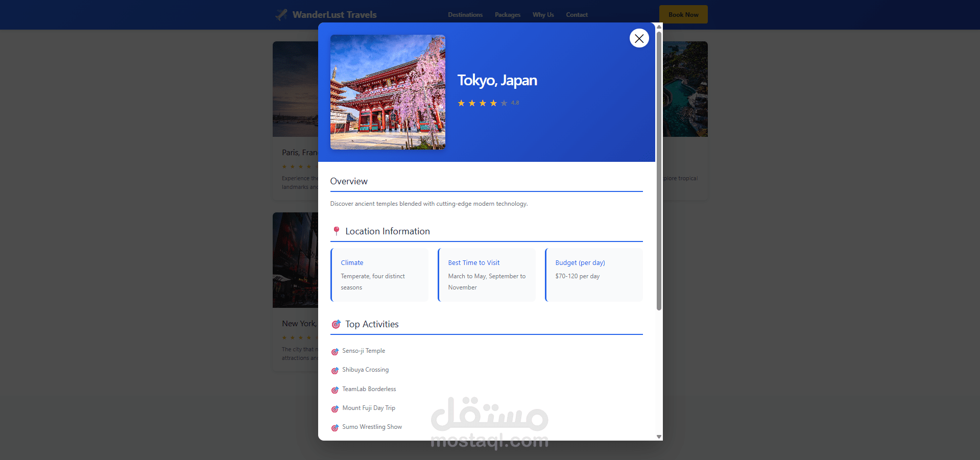Select the Budget (per day) card
The image size is (980, 460).
pos(594,275)
